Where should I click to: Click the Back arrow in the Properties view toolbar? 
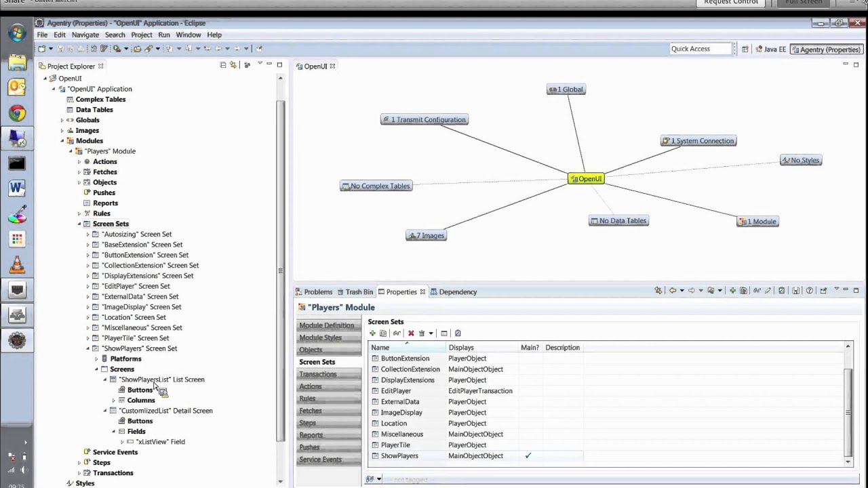pyautogui.click(x=673, y=291)
